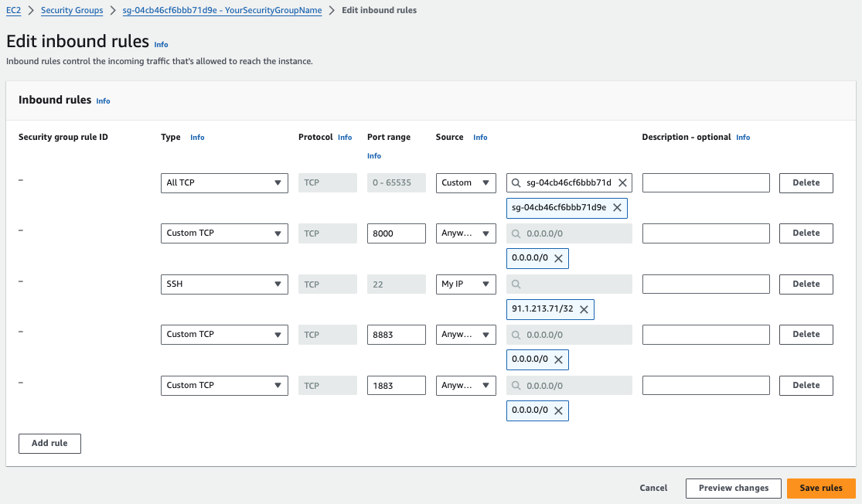Image resolution: width=862 pixels, height=504 pixels.
Task: Delete the SSH rule
Action: pos(806,284)
